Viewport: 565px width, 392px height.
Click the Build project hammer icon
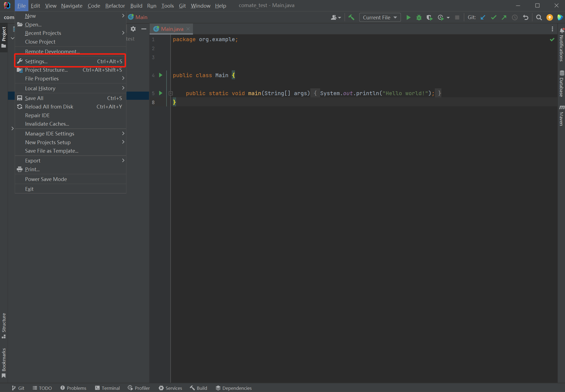coord(351,17)
